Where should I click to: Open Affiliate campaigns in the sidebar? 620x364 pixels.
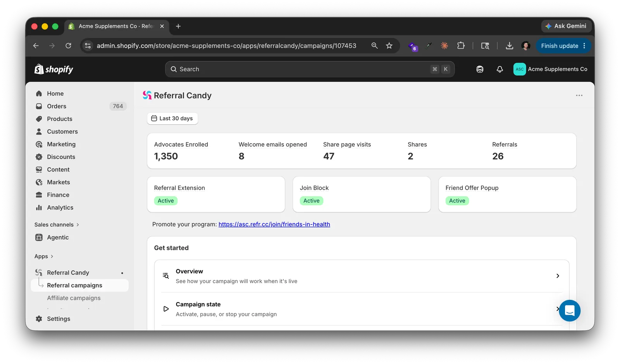tap(74, 298)
